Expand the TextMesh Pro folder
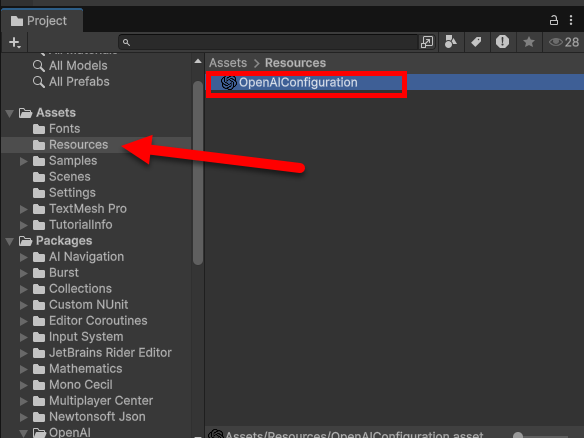 click(x=23, y=209)
